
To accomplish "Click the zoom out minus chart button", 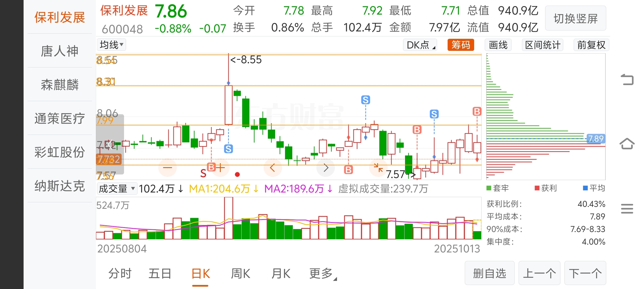I will 167,168.
